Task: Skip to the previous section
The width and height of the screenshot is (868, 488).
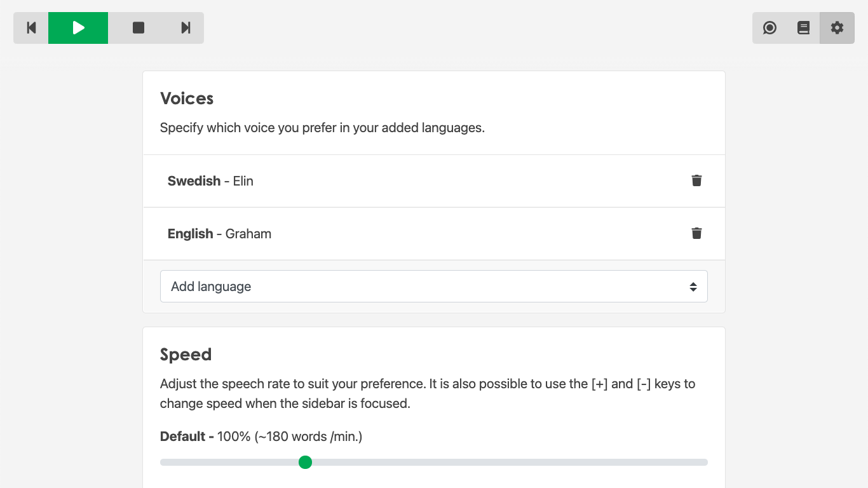Action: click(x=31, y=28)
